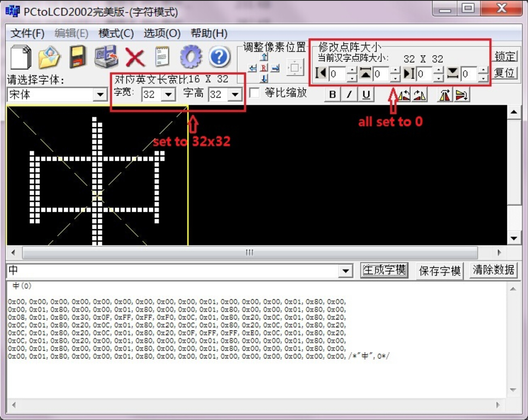528x420 pixels.
Task: Click the 生成字模 button
Action: click(x=384, y=270)
